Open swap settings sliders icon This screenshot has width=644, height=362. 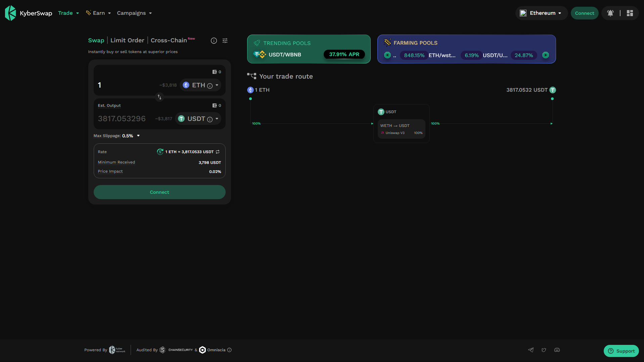225,41
